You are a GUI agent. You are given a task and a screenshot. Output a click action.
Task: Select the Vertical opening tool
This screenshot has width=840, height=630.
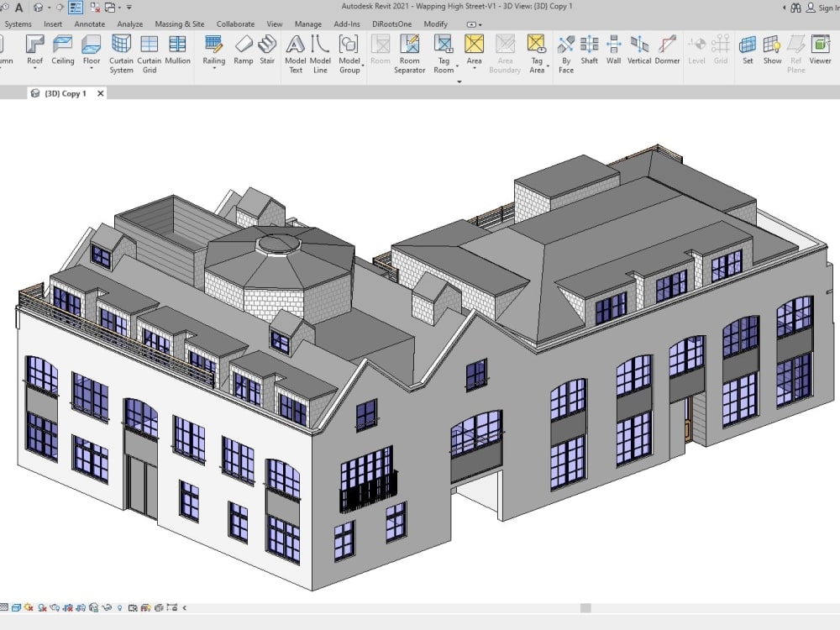click(x=639, y=50)
